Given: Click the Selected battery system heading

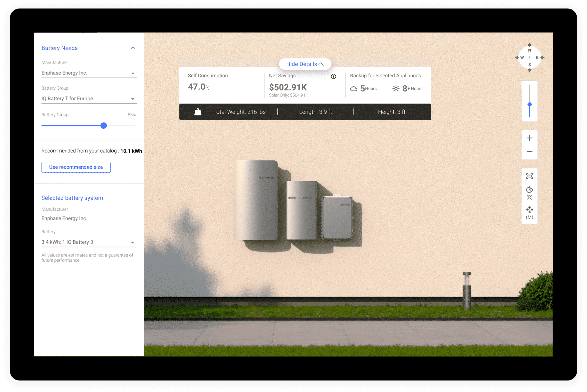Looking at the screenshot, I should click(x=72, y=198).
